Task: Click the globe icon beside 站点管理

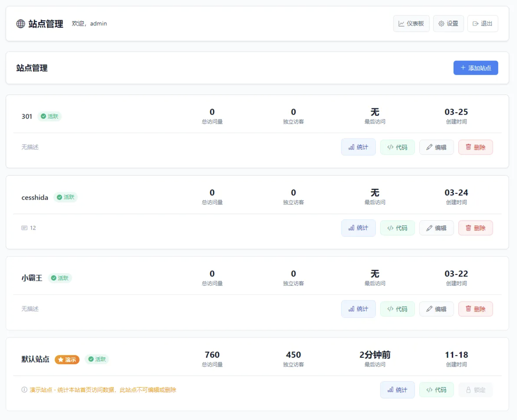Action: tap(20, 24)
